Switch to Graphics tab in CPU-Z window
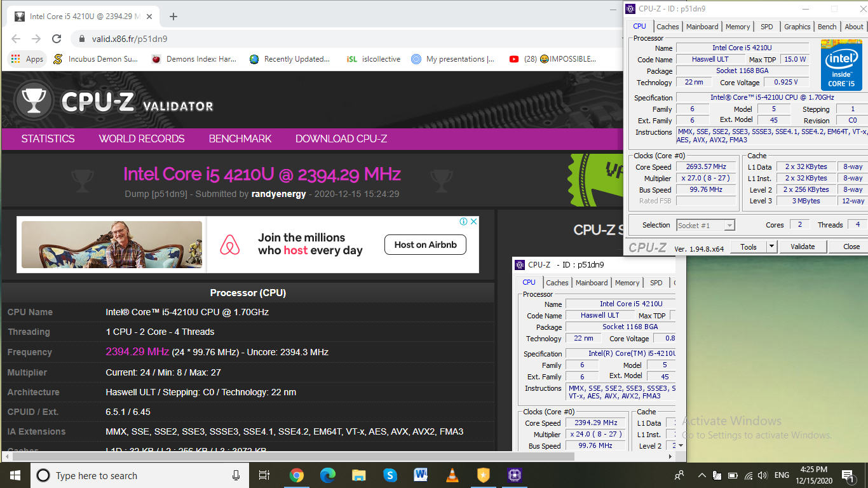Viewport: 868px width, 488px height. [797, 27]
